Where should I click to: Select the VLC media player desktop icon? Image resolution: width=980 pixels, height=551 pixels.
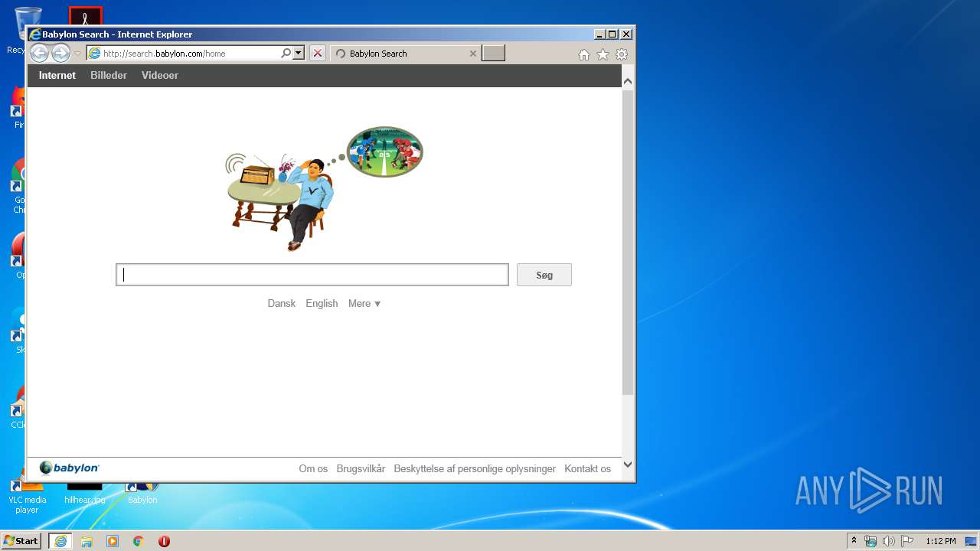(x=27, y=495)
